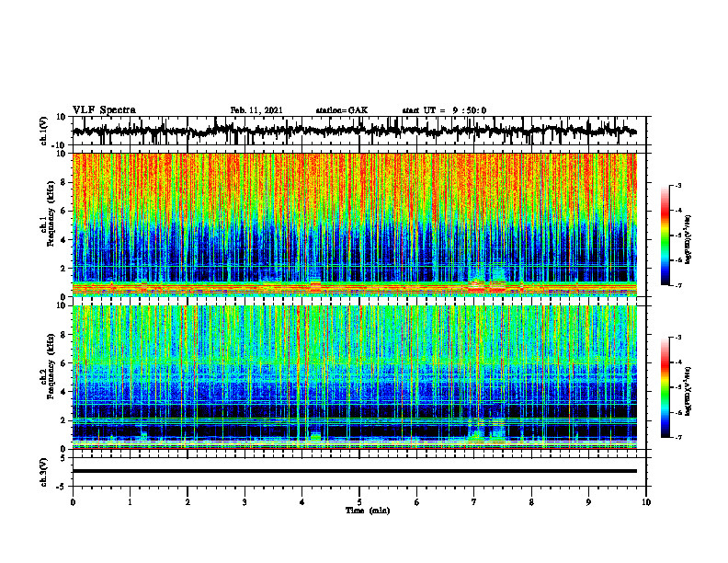Click the ch.3 flat black trace

pyautogui.click(x=354, y=471)
